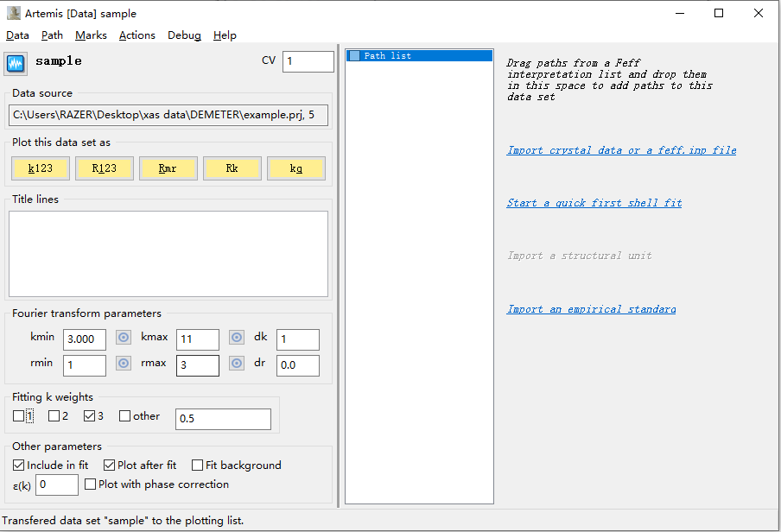Open the Marks menu
The image size is (781, 532).
[x=91, y=35]
